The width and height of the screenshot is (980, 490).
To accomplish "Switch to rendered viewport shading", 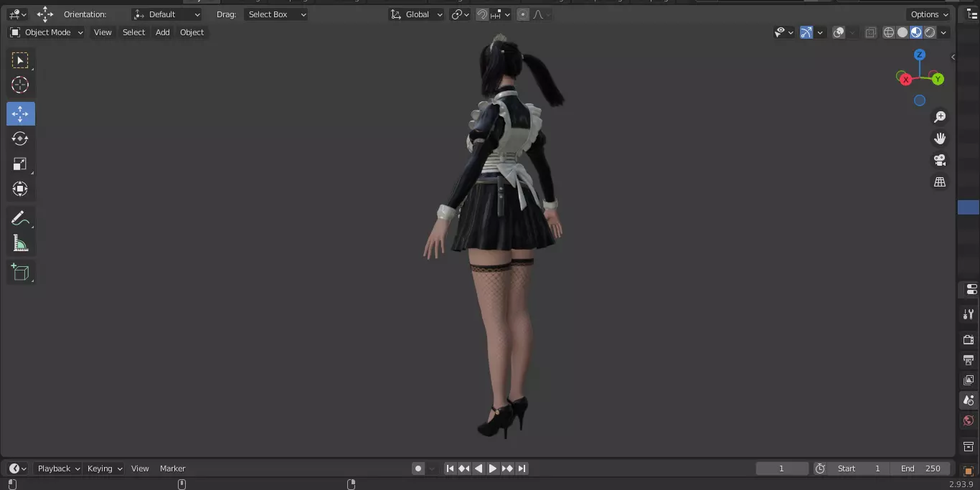I will click(930, 32).
